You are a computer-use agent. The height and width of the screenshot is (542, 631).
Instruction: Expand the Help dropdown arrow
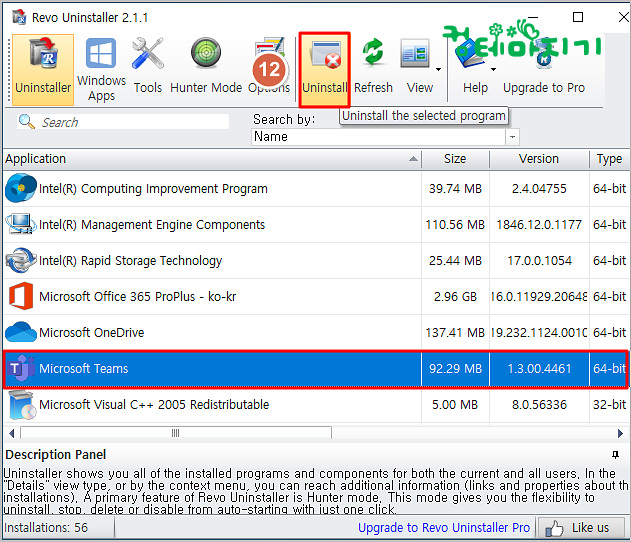pyautogui.click(x=493, y=70)
